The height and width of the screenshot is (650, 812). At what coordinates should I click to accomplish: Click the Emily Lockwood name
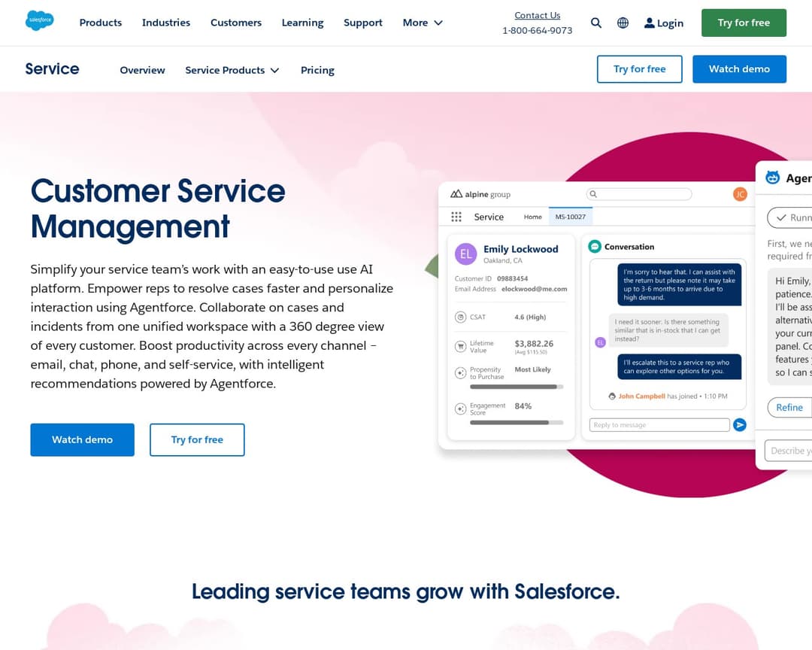pyautogui.click(x=520, y=249)
